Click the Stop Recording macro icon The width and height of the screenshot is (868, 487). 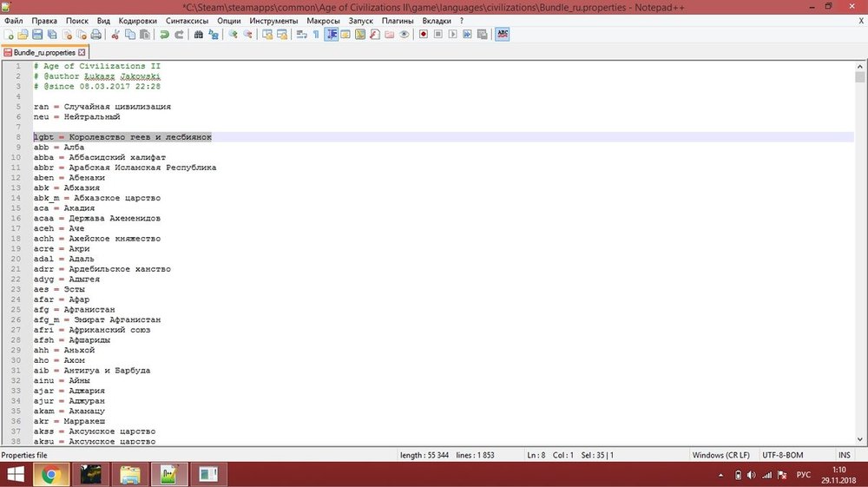pyautogui.click(x=437, y=35)
